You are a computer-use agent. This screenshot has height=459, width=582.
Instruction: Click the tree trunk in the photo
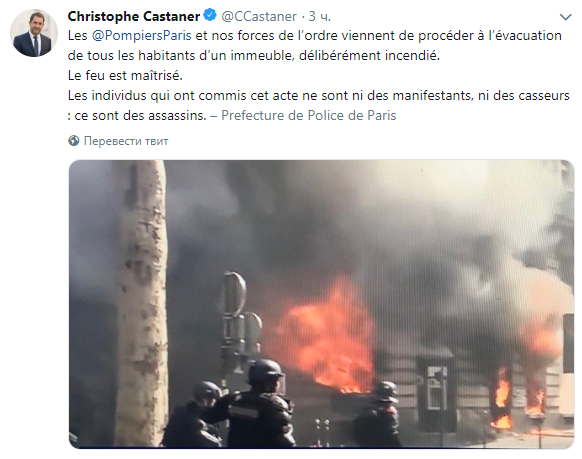coord(141,302)
